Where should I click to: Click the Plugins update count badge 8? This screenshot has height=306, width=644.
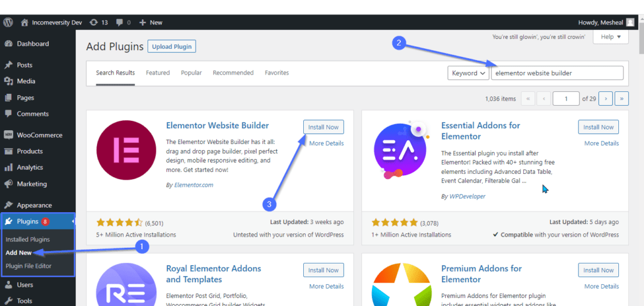(x=45, y=222)
